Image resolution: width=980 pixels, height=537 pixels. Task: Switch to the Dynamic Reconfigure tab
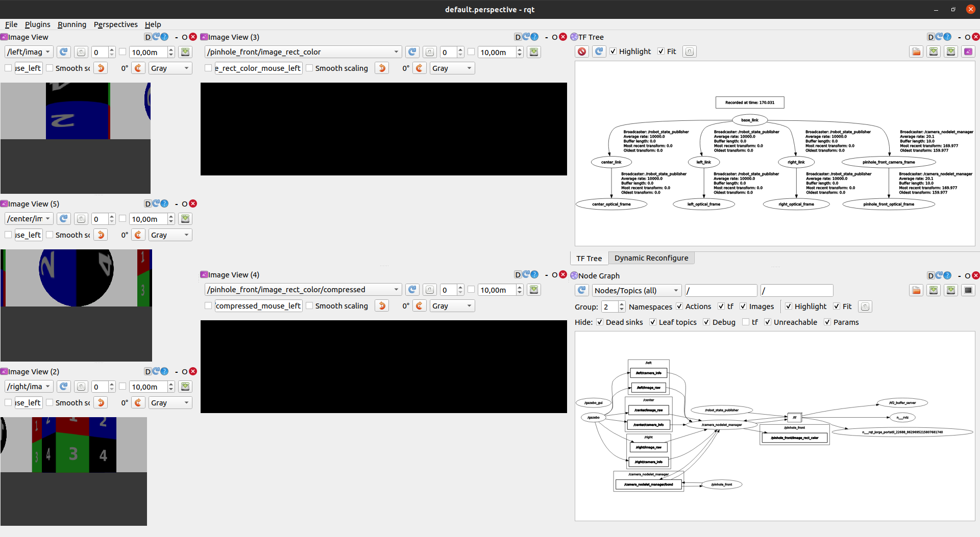tap(651, 258)
